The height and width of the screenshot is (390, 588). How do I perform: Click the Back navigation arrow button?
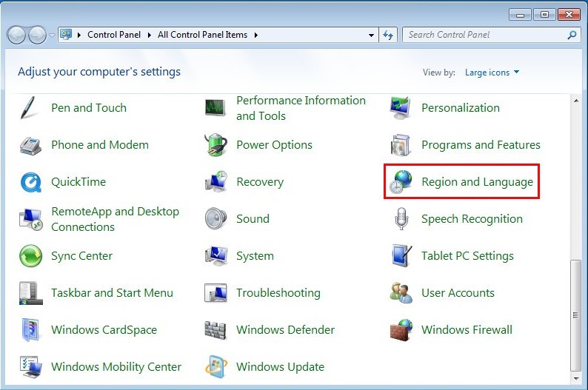[x=17, y=35]
